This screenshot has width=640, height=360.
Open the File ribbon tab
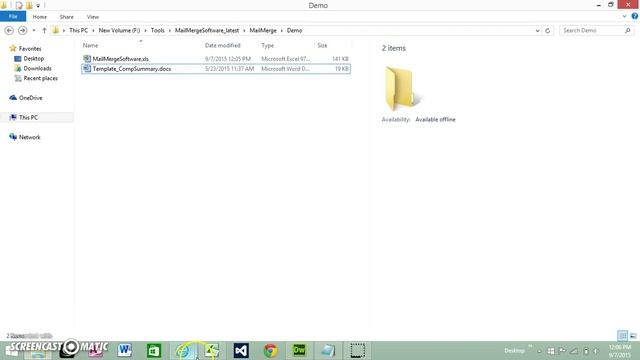pos(13,17)
